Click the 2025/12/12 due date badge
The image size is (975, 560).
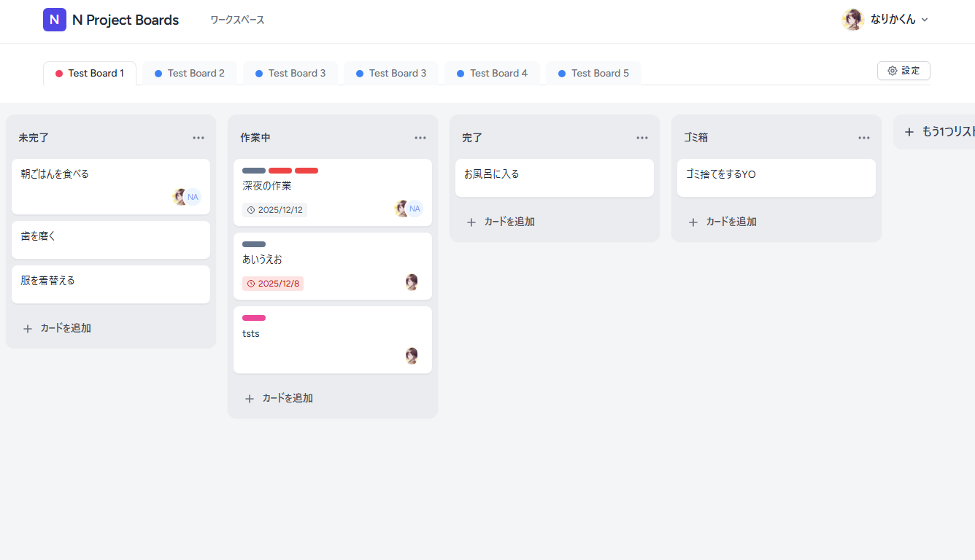coord(275,209)
